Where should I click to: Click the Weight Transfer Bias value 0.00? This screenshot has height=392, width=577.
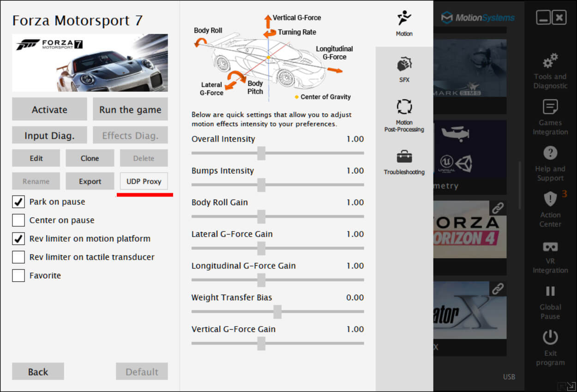pos(355,297)
